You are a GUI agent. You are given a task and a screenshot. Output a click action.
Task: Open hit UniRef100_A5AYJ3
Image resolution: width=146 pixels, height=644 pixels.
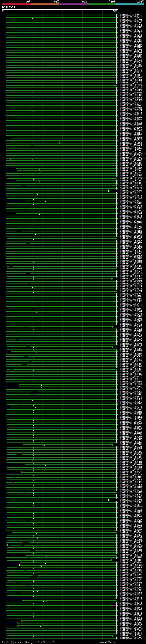click(131, 17)
